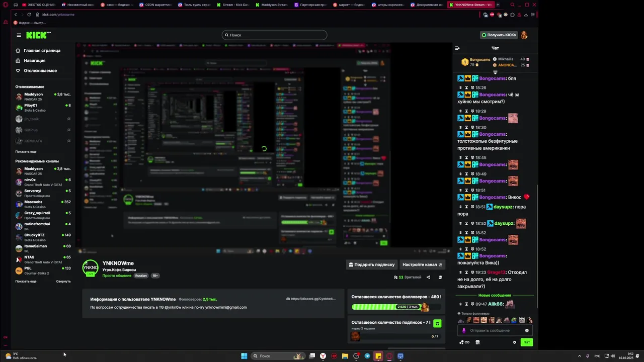Click the purple microphone icon in the chat input

464,330
